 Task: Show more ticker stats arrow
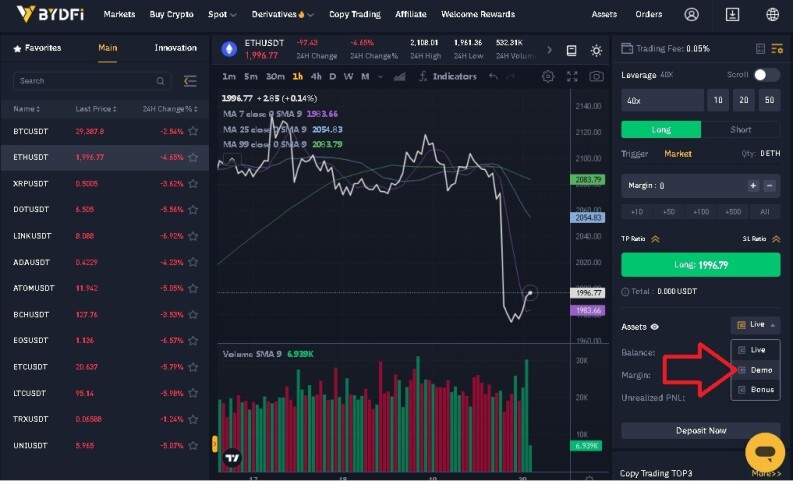(549, 50)
